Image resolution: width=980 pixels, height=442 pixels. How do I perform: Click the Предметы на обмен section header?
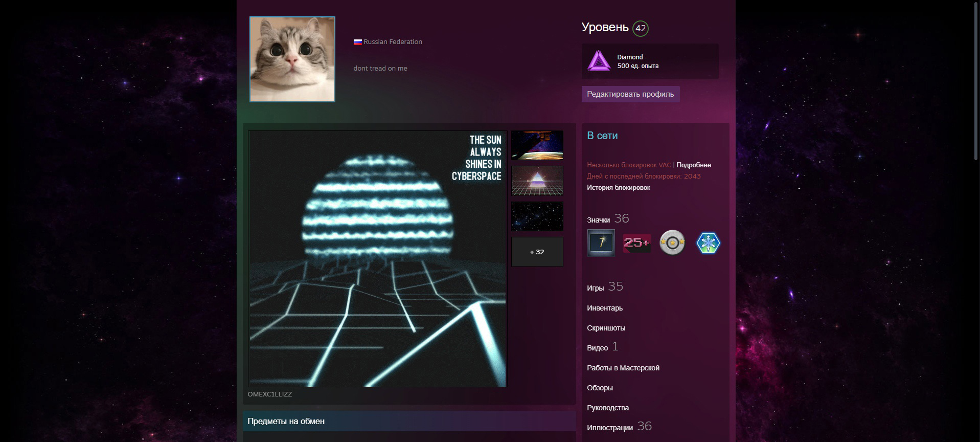click(409, 421)
